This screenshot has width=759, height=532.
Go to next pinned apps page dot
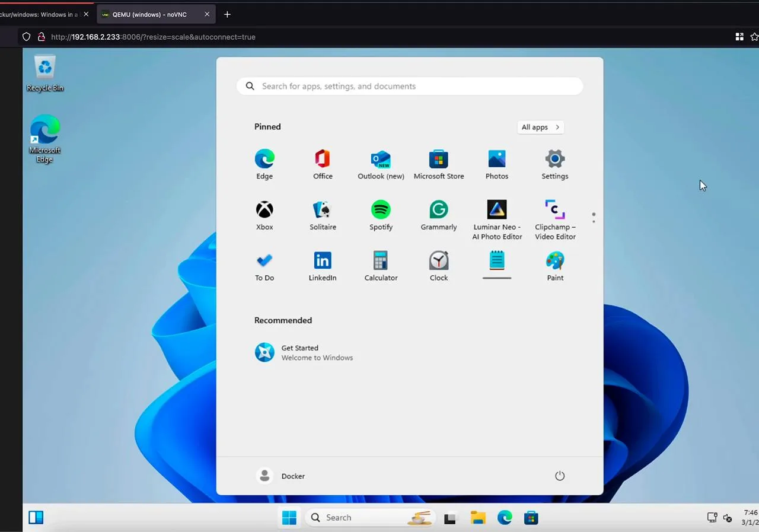[x=594, y=222]
